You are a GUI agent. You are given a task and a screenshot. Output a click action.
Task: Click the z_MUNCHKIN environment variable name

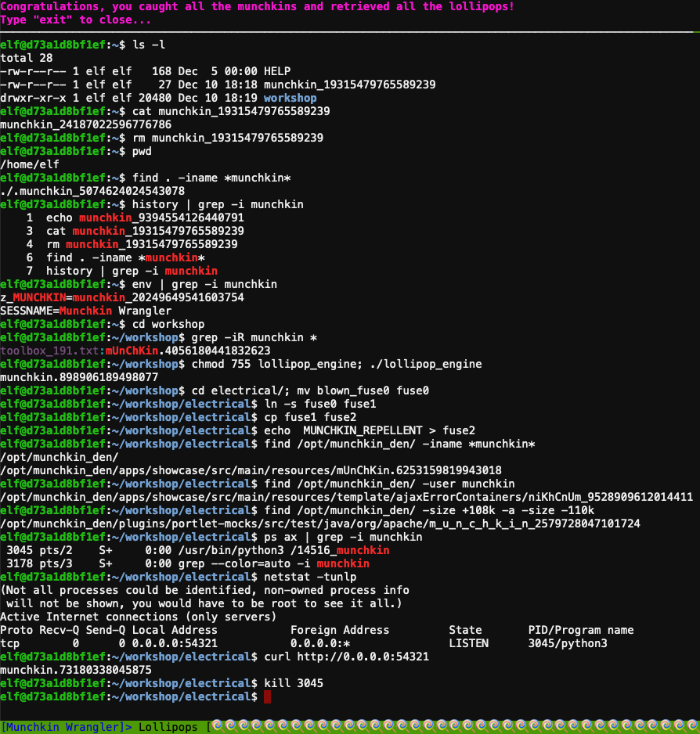(33, 297)
